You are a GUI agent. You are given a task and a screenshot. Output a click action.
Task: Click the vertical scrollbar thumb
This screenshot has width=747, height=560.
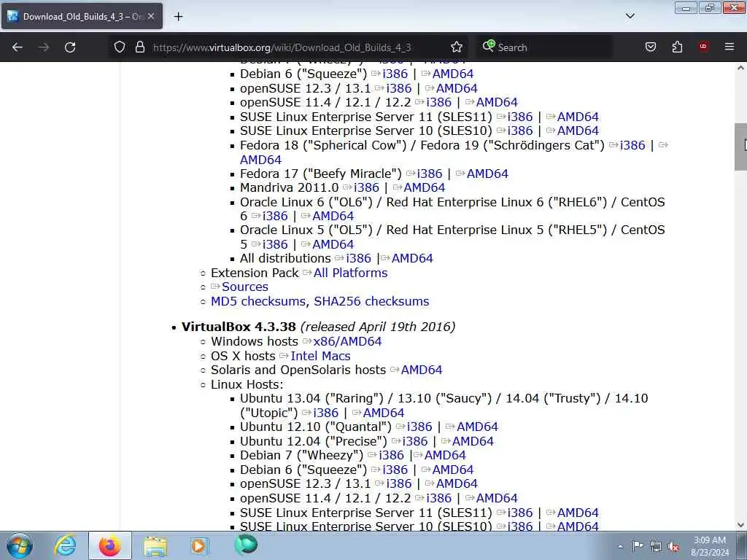(740, 147)
